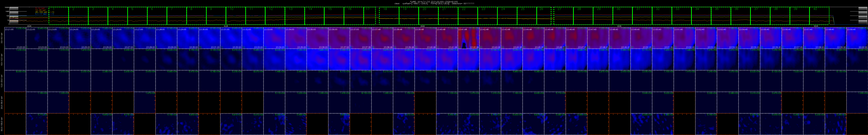Select time interval 33 in the lightcurve

point(682,16)
